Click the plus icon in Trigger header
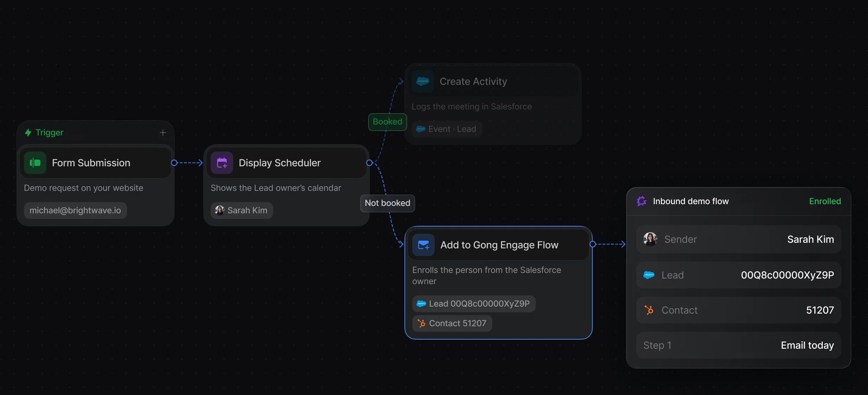The image size is (868, 395). click(163, 133)
